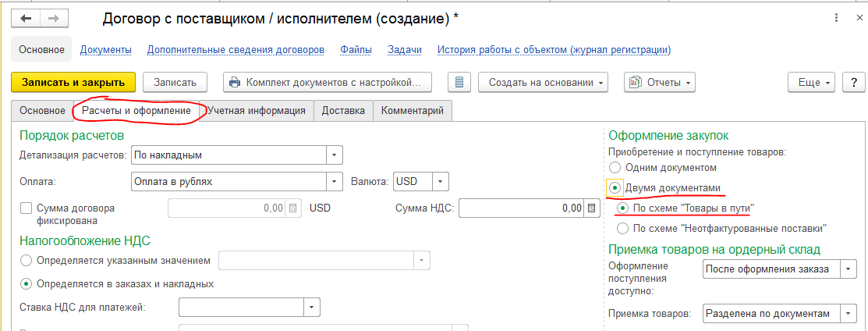Select схема Неотфактурованные поставки option
This screenshot has height=331, width=868.
click(622, 228)
